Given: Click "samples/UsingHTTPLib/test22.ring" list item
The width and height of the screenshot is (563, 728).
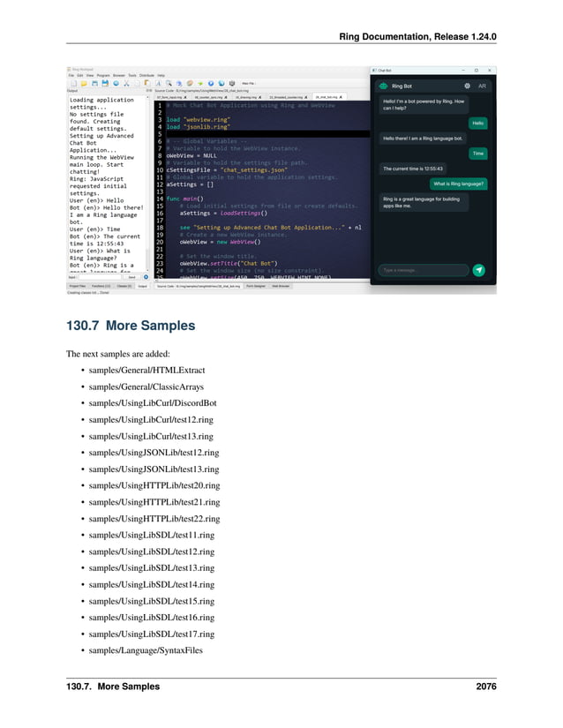Looking at the screenshot, I should pyautogui.click(x=154, y=519).
